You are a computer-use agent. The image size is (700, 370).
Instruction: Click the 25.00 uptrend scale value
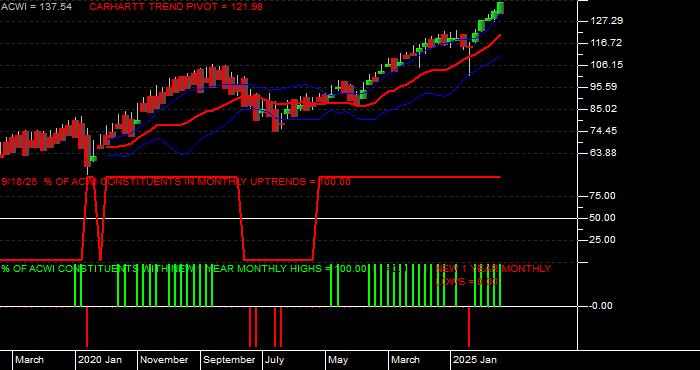pos(603,240)
